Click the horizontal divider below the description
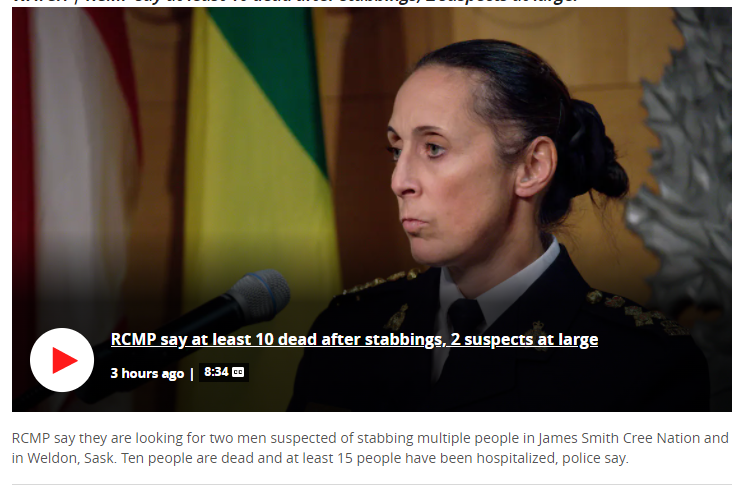 pyautogui.click(x=372, y=484)
